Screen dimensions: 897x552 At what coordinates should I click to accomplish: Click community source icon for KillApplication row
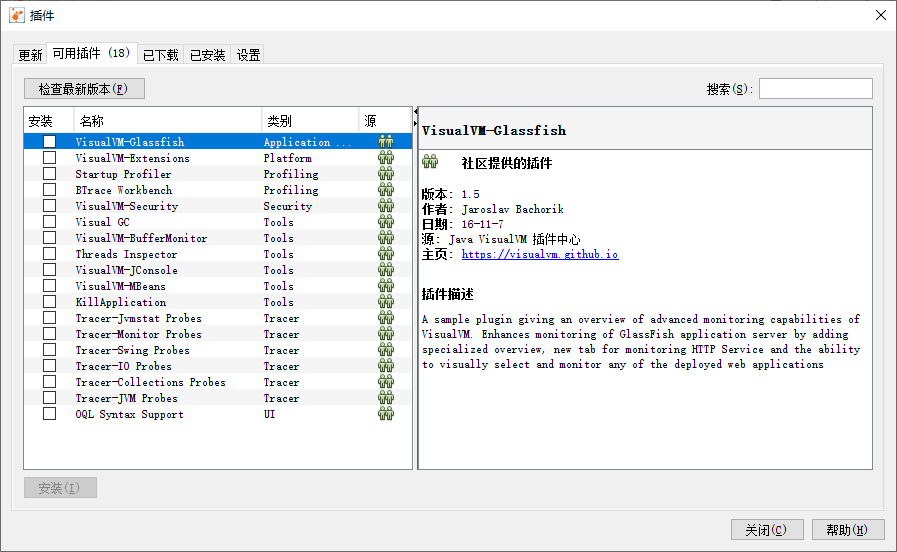click(x=386, y=301)
